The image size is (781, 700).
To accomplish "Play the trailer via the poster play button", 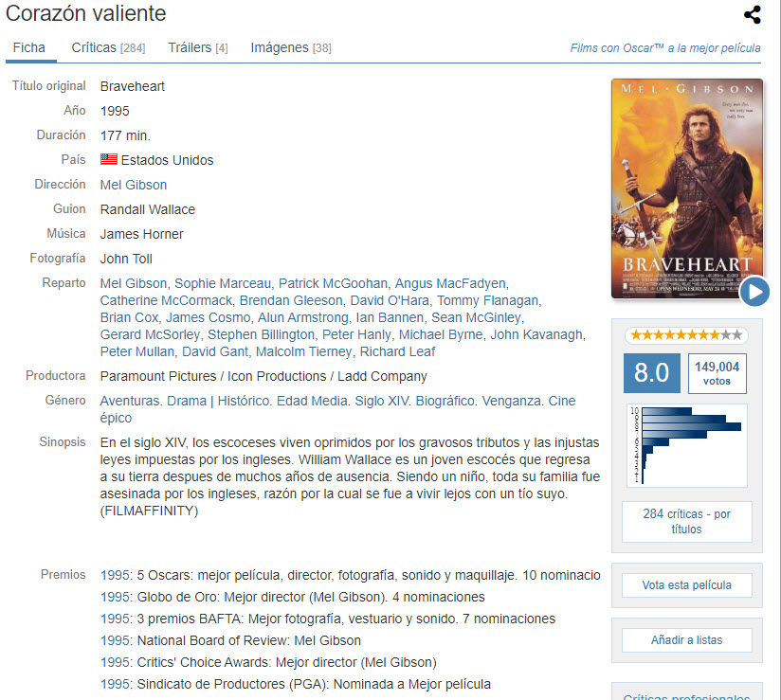I will [754, 291].
